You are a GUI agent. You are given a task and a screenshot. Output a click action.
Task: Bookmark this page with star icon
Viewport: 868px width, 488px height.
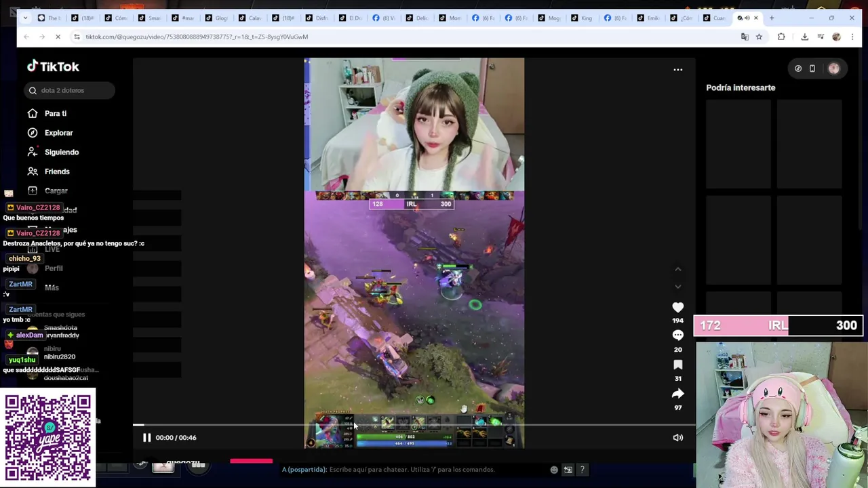[759, 37]
